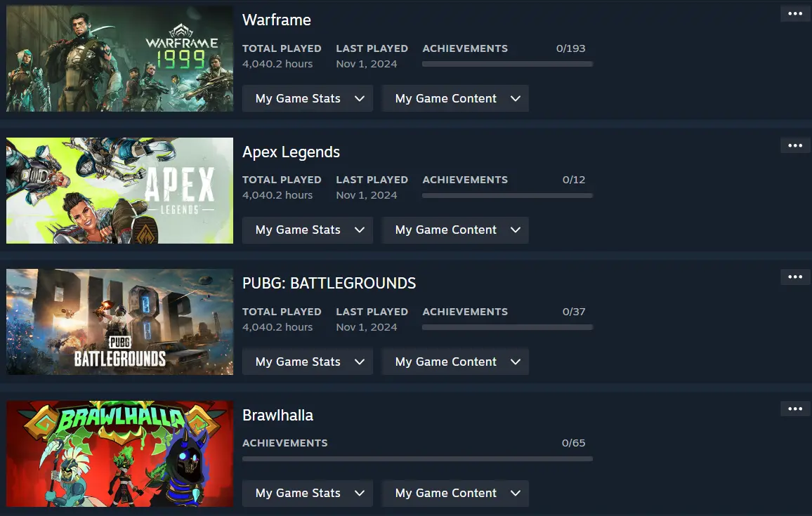Open the three-dot menu for Apex Legends
This screenshot has height=516, width=812.
pyautogui.click(x=795, y=145)
